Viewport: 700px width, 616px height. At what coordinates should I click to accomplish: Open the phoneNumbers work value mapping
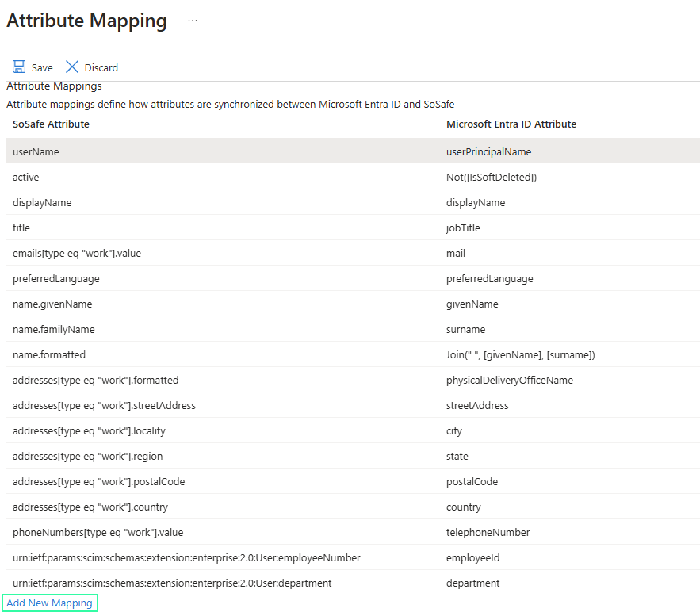(98, 532)
